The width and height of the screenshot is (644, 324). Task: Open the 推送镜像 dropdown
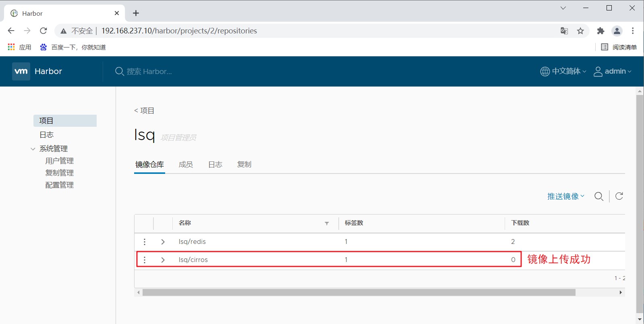click(565, 196)
